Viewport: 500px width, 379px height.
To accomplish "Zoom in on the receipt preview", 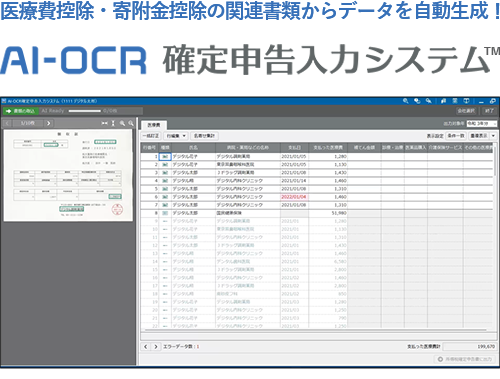I will point(122,123).
